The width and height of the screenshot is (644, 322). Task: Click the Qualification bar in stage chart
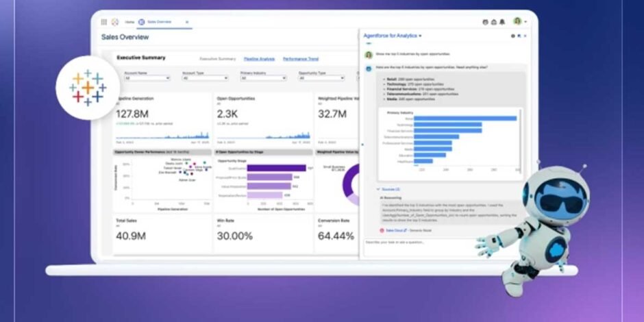[x=276, y=168]
